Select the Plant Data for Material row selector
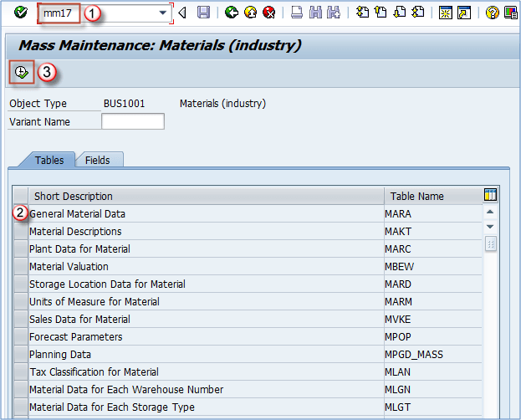 (21, 249)
